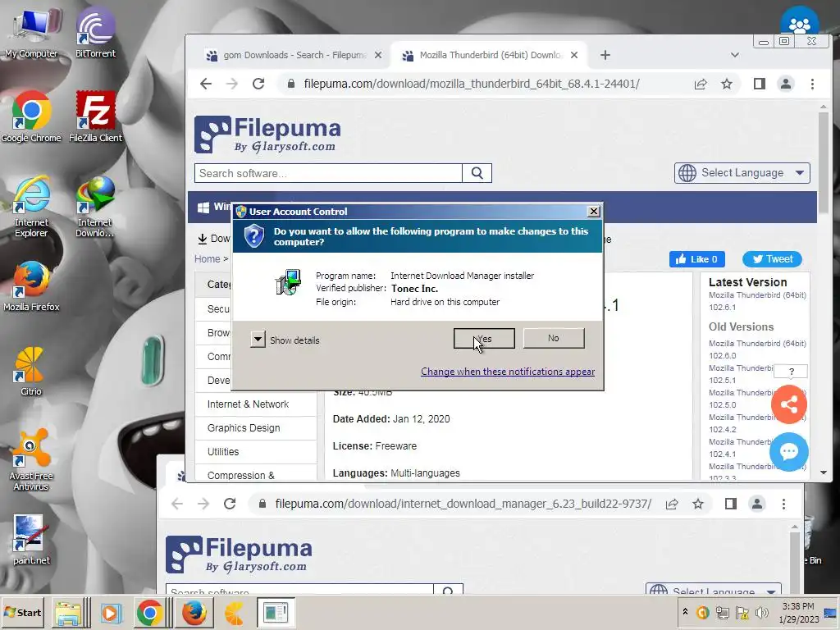840x630 pixels.
Task: Open three-dot menu in back Chrome window
Action: [x=783, y=504]
